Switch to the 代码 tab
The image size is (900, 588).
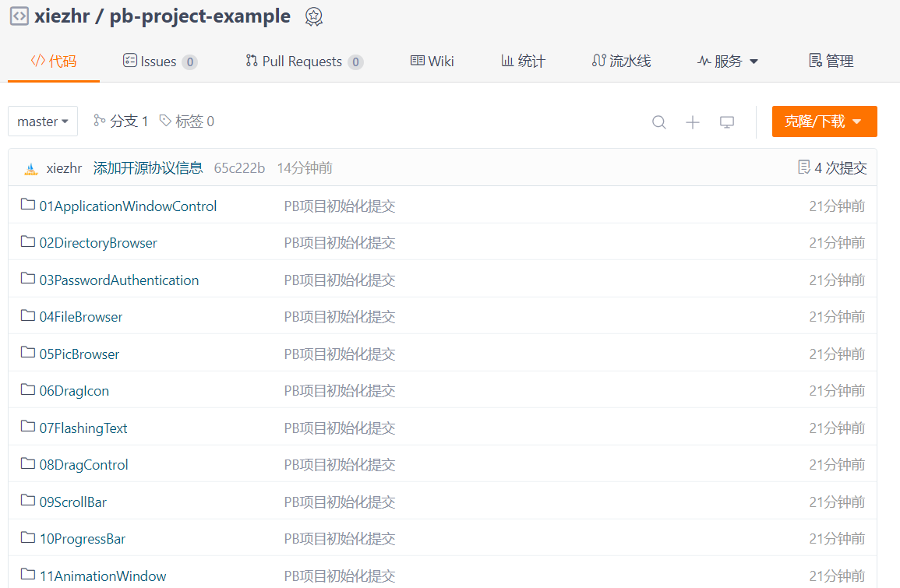54,61
